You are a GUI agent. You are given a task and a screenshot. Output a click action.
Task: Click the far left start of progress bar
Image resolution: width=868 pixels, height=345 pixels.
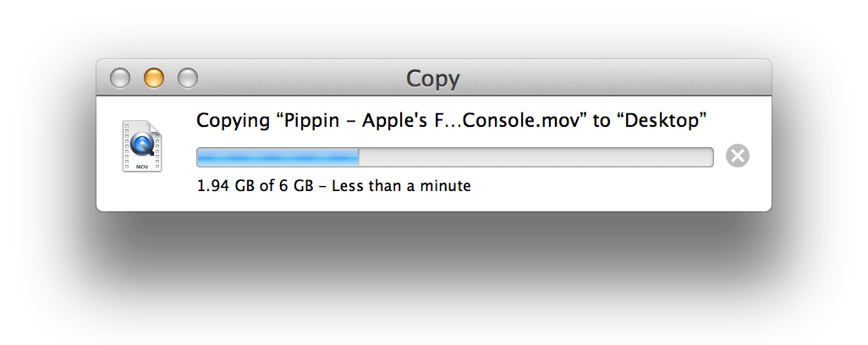tap(201, 156)
